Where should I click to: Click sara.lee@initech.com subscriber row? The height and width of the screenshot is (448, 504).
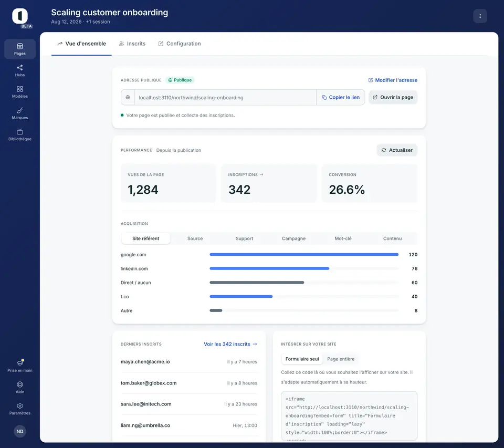click(189, 404)
